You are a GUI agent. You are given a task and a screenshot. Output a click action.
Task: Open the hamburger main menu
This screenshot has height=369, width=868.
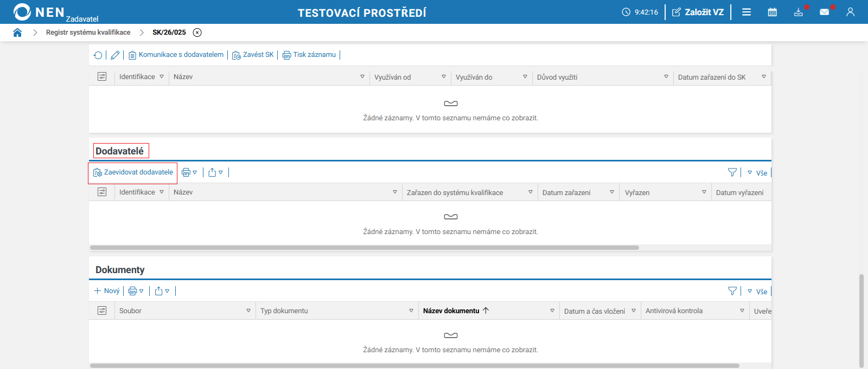pos(746,12)
